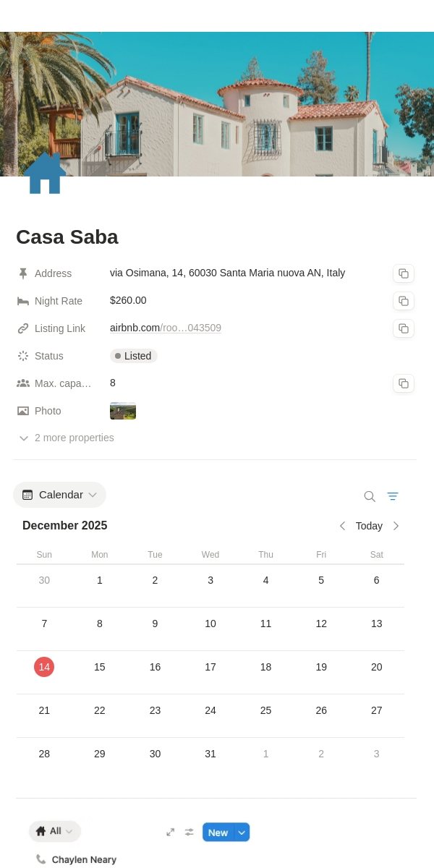434x868 pixels.
Task: Open the Calendar view dropdown
Action: pyautogui.click(x=59, y=495)
